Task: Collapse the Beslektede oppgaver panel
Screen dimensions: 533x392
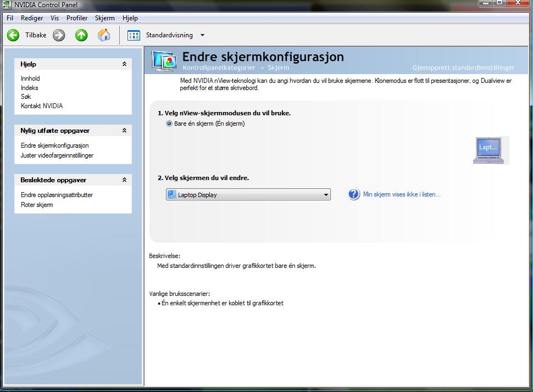Action: pyautogui.click(x=124, y=180)
